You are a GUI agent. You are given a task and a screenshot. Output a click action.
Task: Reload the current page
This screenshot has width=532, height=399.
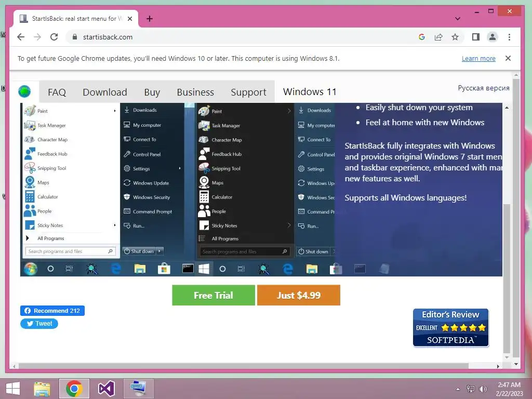(54, 37)
